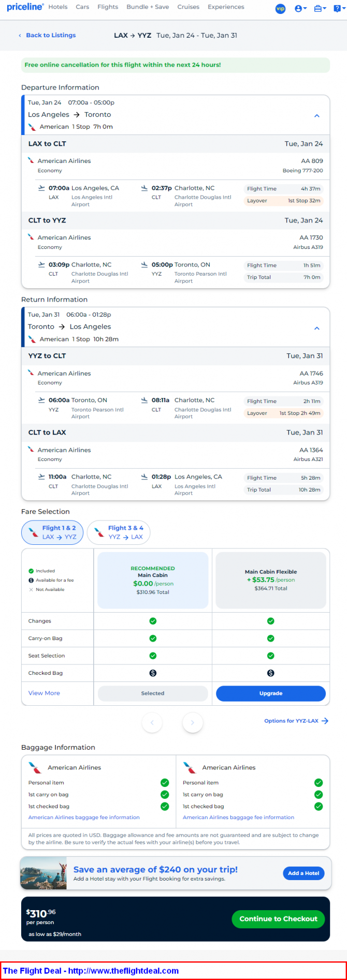Click left Personal item checkmark
This screenshot has width=347, height=980.
coord(165,782)
